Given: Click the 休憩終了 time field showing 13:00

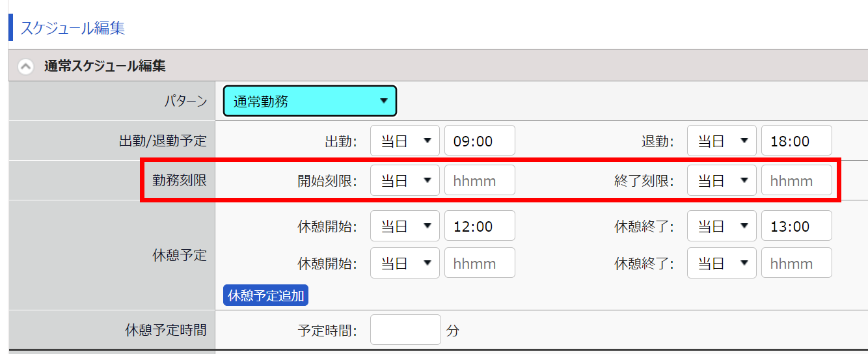Looking at the screenshot, I should click(796, 226).
